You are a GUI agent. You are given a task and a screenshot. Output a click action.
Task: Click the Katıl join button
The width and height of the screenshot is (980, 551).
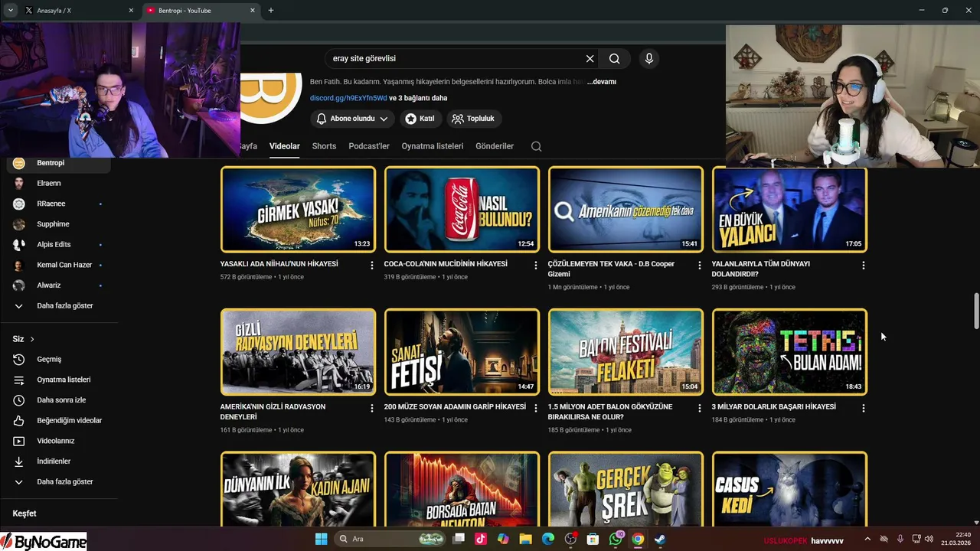pos(420,119)
